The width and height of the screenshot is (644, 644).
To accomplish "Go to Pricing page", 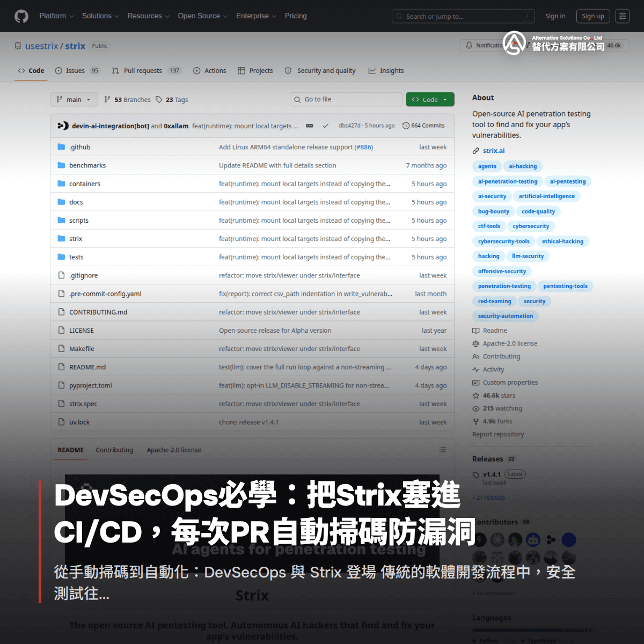I will [296, 16].
